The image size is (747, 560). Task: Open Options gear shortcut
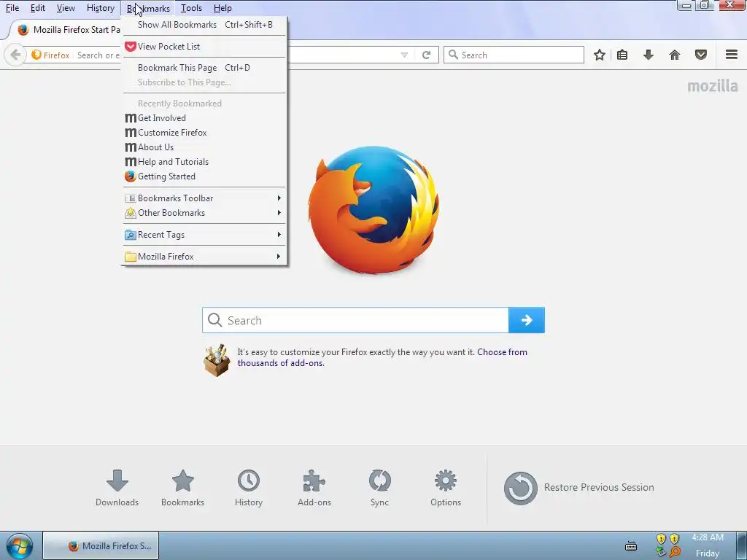pyautogui.click(x=446, y=488)
